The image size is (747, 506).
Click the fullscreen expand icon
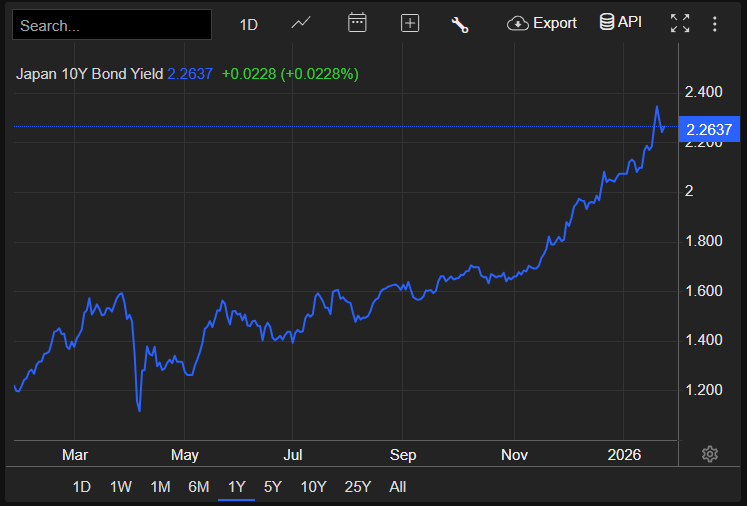680,24
